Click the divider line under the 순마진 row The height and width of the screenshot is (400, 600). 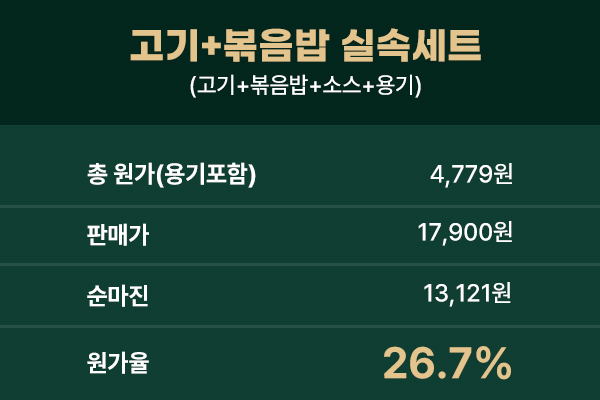(300, 327)
